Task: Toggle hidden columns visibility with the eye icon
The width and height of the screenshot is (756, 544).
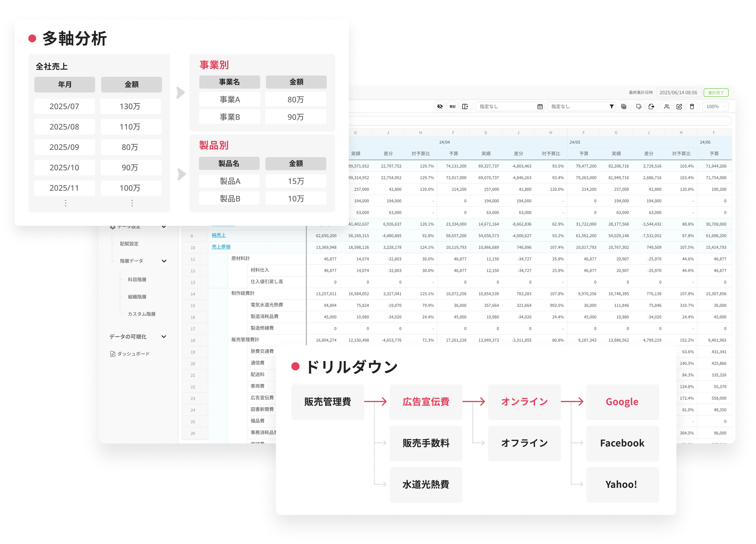Action: click(x=440, y=107)
